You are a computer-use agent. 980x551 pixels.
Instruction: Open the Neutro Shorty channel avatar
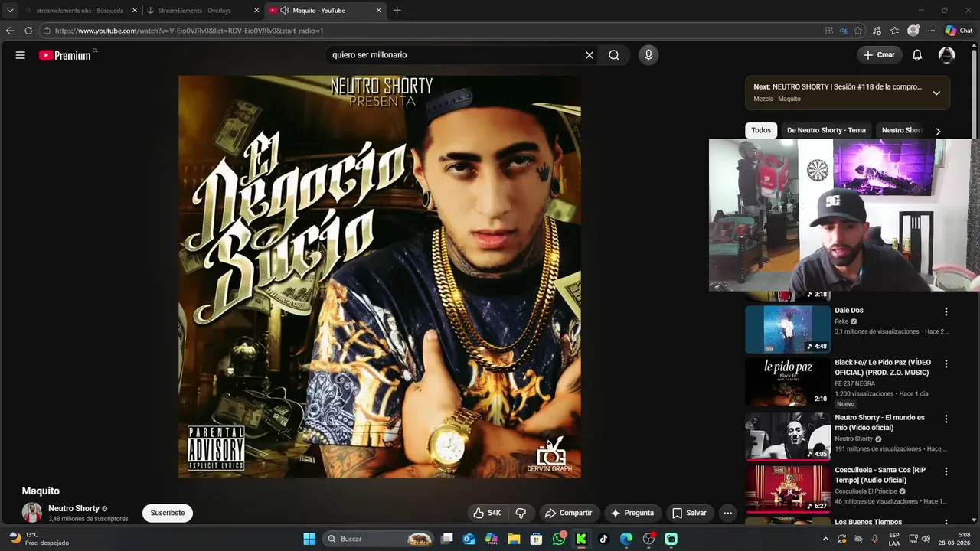[x=32, y=513]
